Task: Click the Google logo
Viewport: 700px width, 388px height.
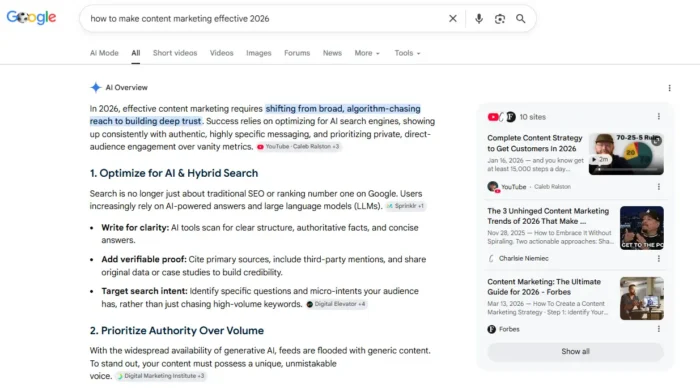Action: (31, 18)
